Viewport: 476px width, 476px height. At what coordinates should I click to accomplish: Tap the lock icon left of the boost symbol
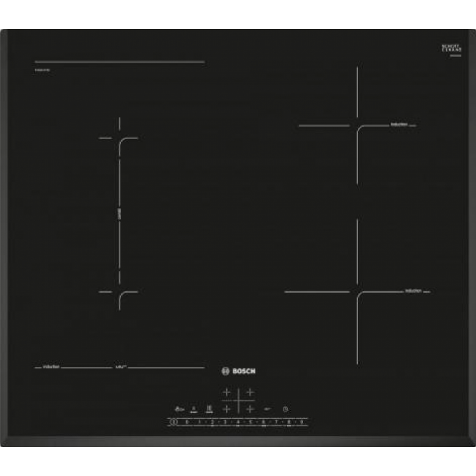pyautogui.click(x=179, y=409)
